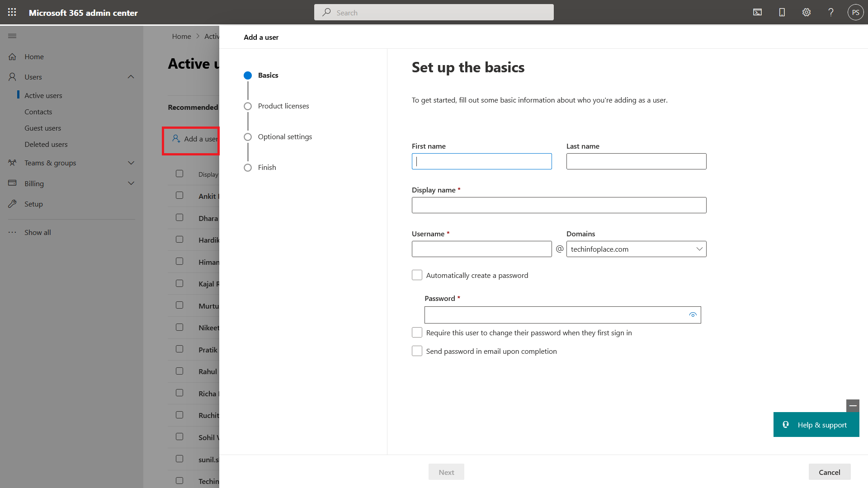Screen dimensions: 868x488
Task: Jump to the Product licenses step
Action: tap(283, 106)
